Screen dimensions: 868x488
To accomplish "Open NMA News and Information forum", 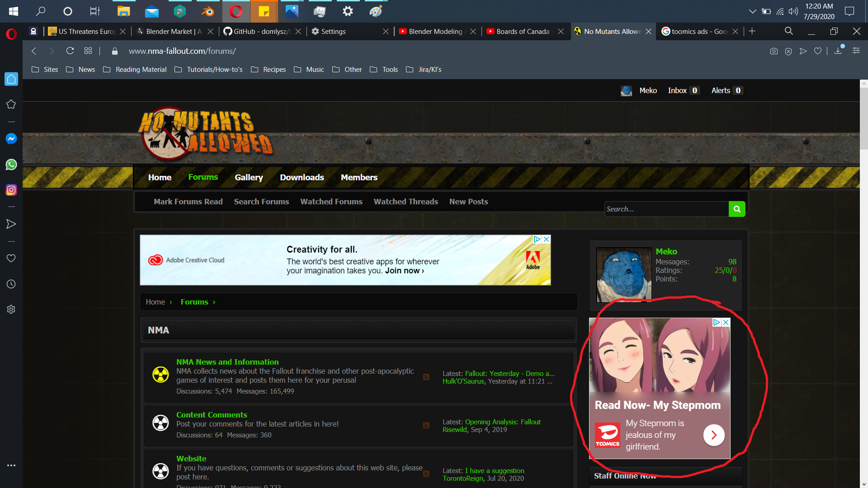I will (227, 362).
